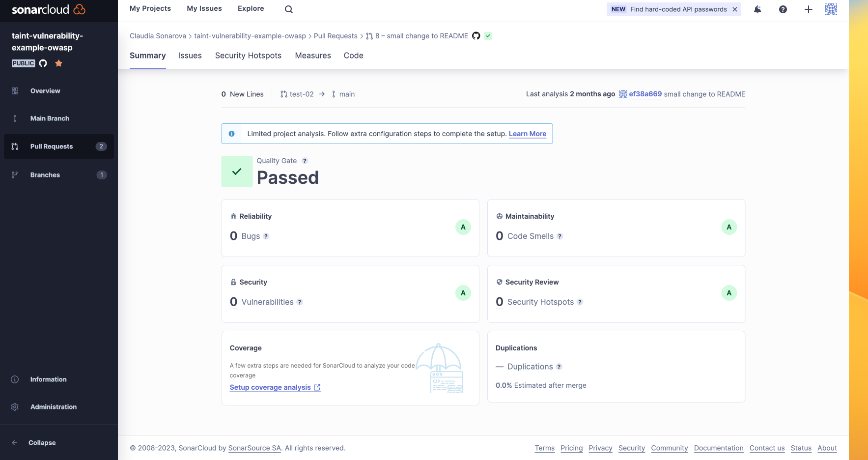
Task: Click the GitHub icon beside pull request title
Action: tap(476, 36)
